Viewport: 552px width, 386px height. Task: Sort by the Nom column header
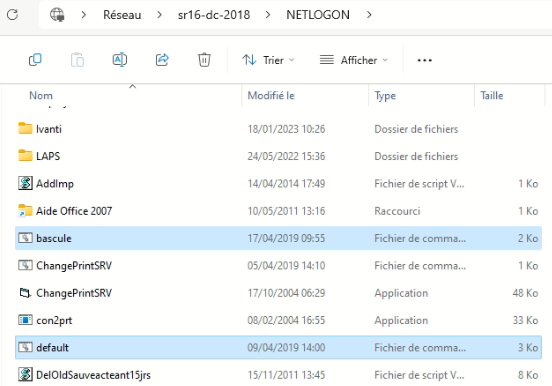point(41,95)
